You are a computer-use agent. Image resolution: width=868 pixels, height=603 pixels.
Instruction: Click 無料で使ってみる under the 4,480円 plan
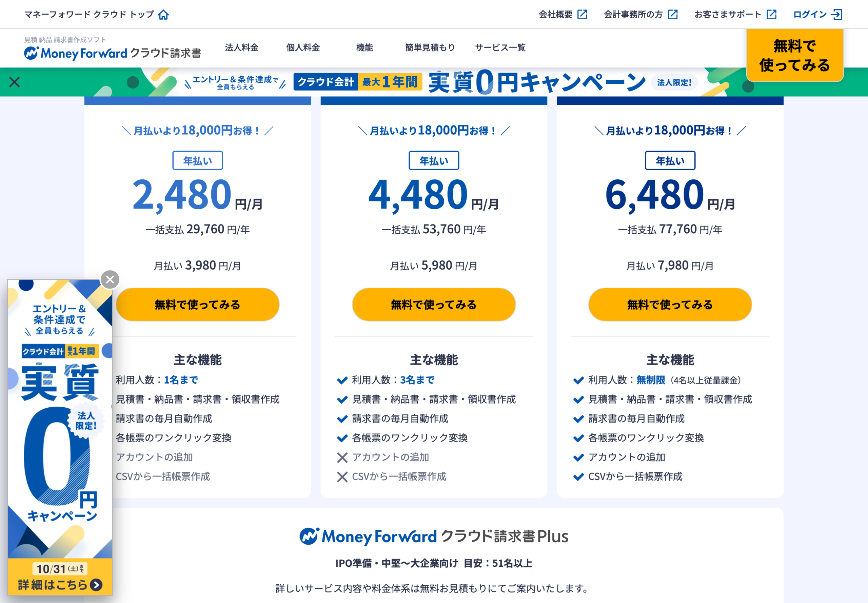point(434,305)
